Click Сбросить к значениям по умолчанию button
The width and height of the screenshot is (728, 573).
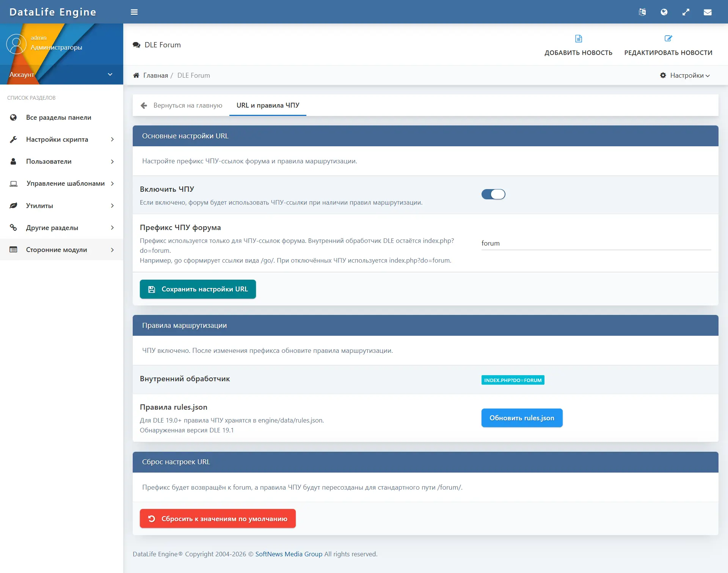[218, 518]
